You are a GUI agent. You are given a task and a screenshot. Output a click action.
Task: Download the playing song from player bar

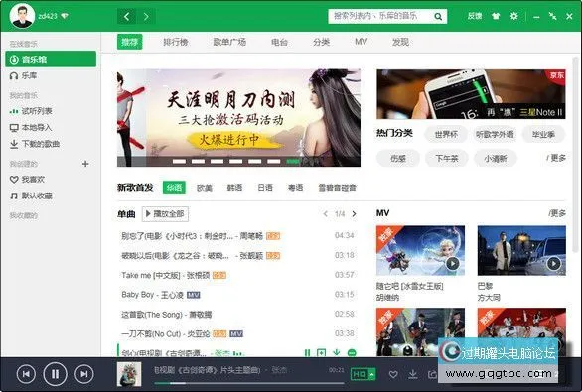tap(413, 374)
